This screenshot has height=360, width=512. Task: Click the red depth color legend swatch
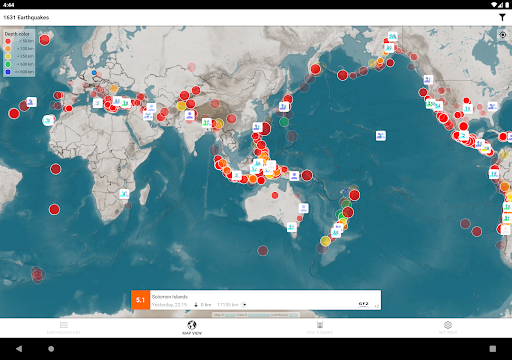pos(8,41)
